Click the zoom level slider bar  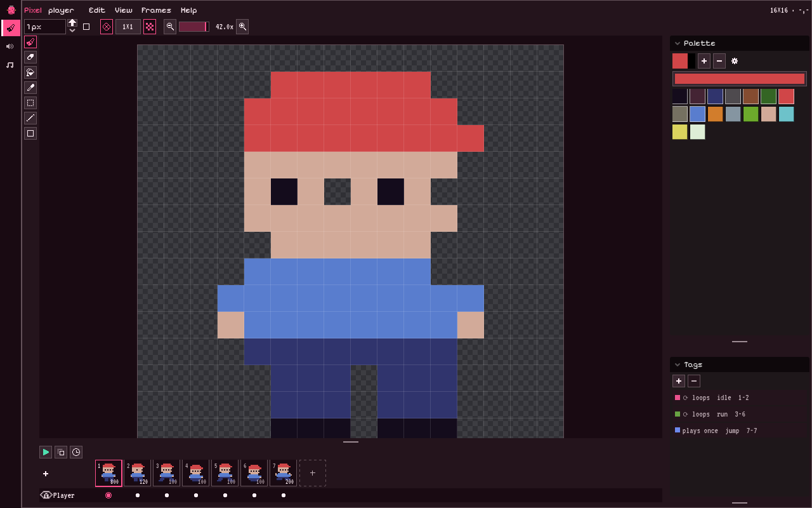[x=194, y=27]
